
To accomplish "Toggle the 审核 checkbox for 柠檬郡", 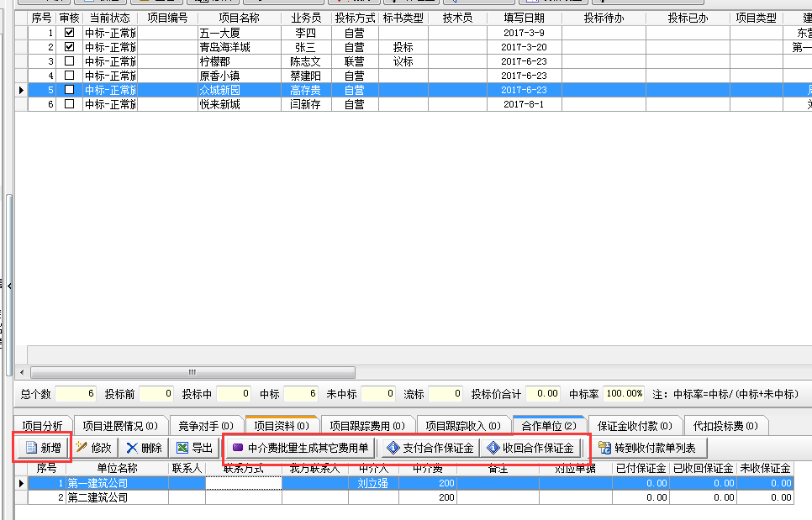I will (69, 61).
